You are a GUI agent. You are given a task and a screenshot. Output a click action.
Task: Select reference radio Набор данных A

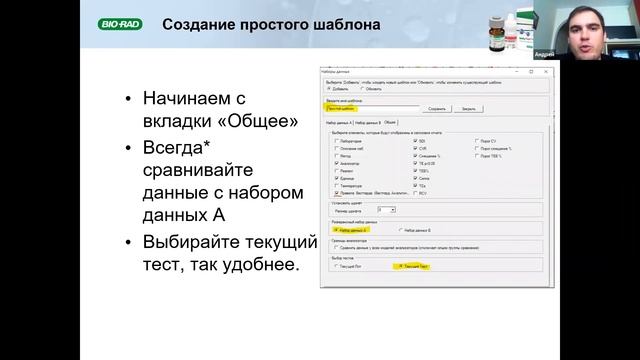[x=336, y=230]
